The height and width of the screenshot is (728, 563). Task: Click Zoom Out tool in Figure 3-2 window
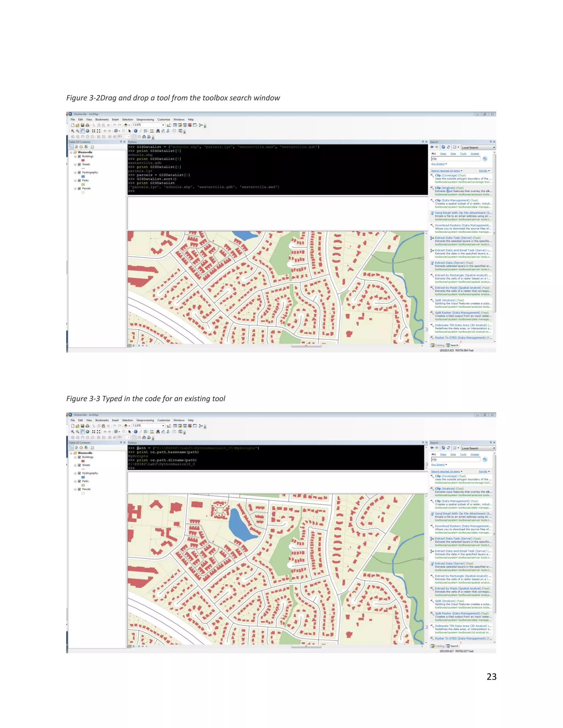(x=78, y=131)
